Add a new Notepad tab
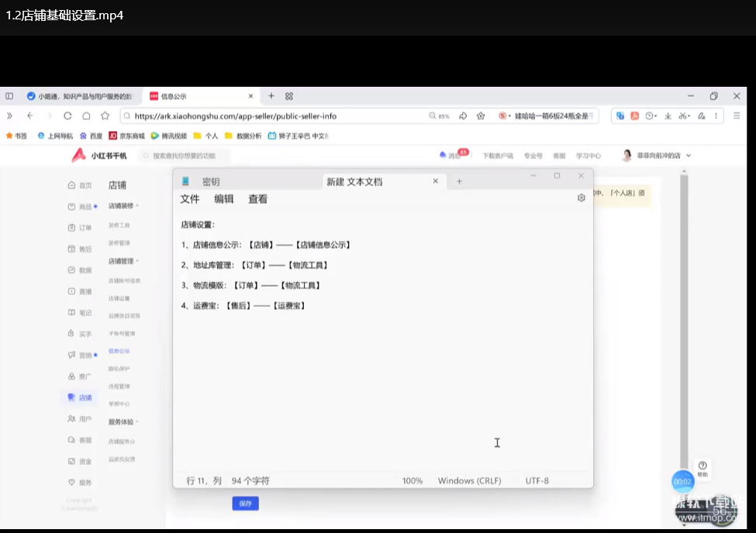Image resolution: width=756 pixels, height=533 pixels. (x=459, y=181)
